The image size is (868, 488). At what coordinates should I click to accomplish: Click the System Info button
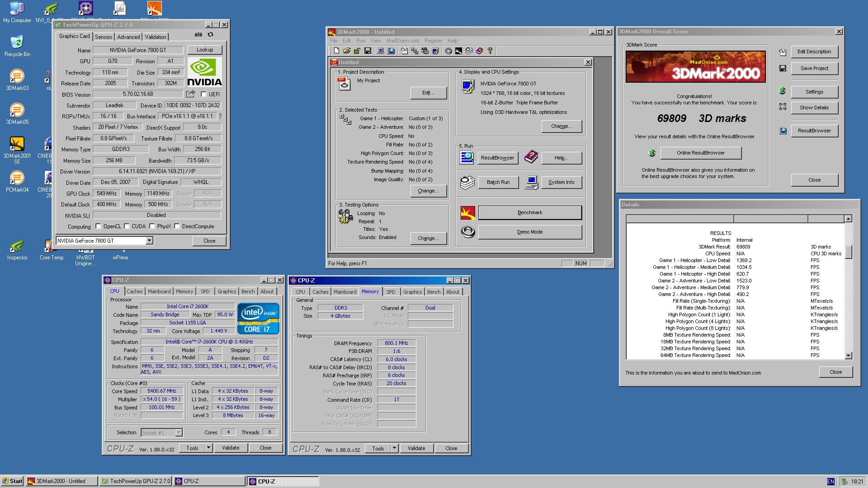(x=561, y=182)
